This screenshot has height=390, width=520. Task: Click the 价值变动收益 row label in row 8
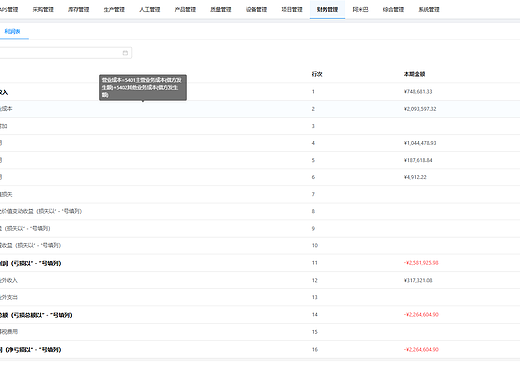pos(41,211)
